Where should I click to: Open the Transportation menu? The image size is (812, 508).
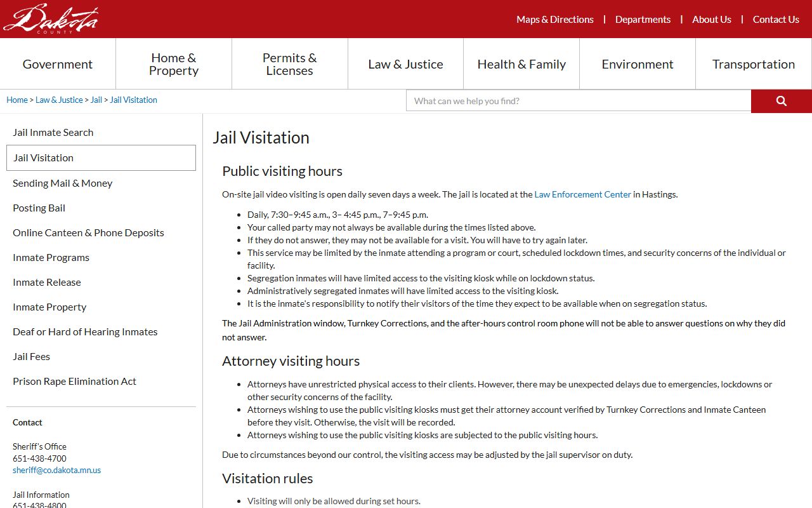(754, 64)
